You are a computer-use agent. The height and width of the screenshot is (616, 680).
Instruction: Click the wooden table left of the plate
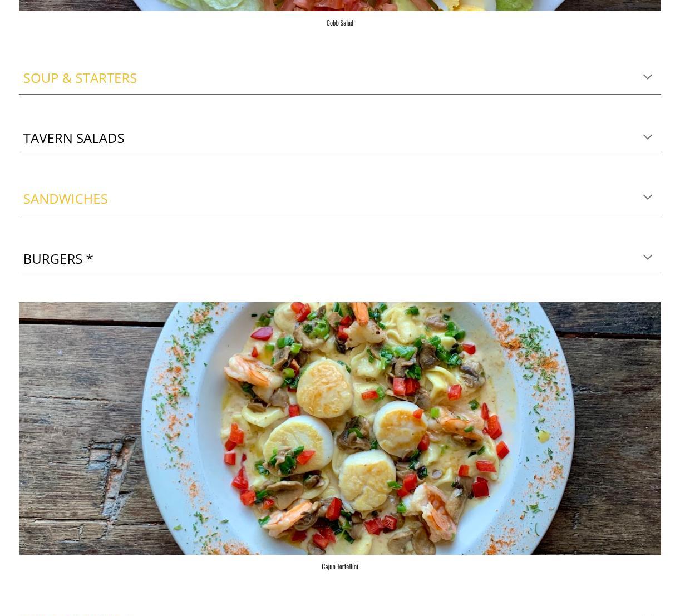tap(78, 428)
